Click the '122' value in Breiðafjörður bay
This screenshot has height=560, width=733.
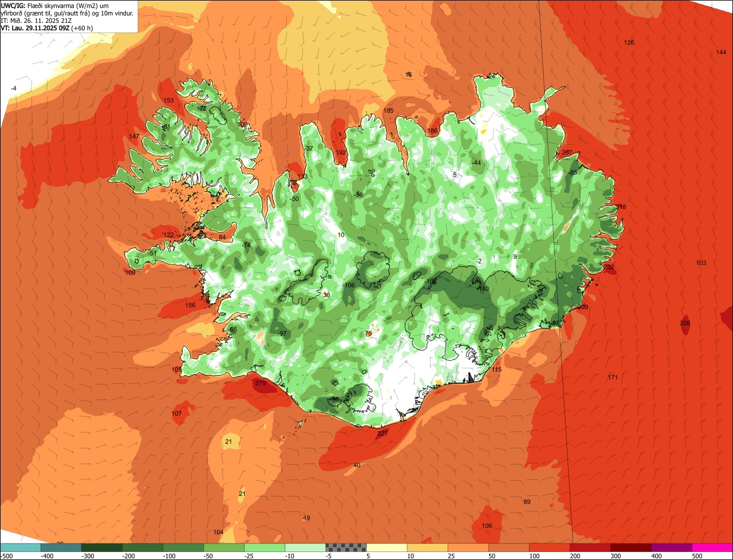coord(168,235)
